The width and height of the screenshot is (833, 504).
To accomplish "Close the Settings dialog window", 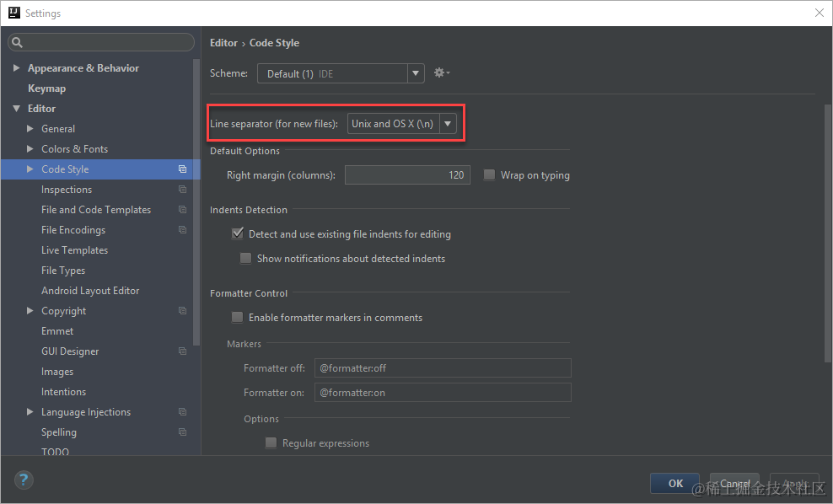I will pyautogui.click(x=820, y=13).
